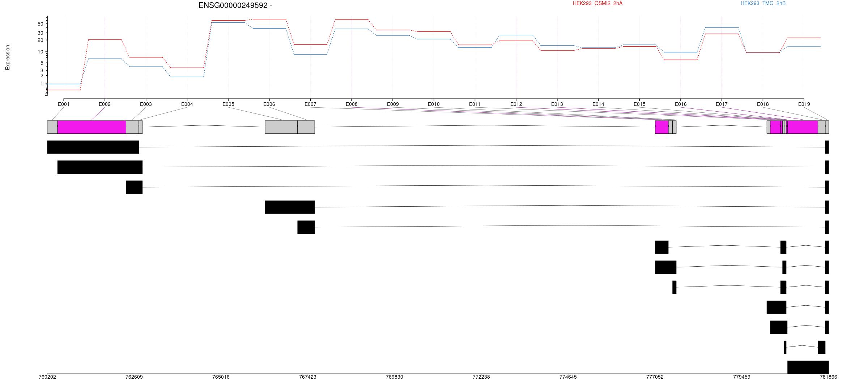Click exon bin label E003

[x=146, y=104]
